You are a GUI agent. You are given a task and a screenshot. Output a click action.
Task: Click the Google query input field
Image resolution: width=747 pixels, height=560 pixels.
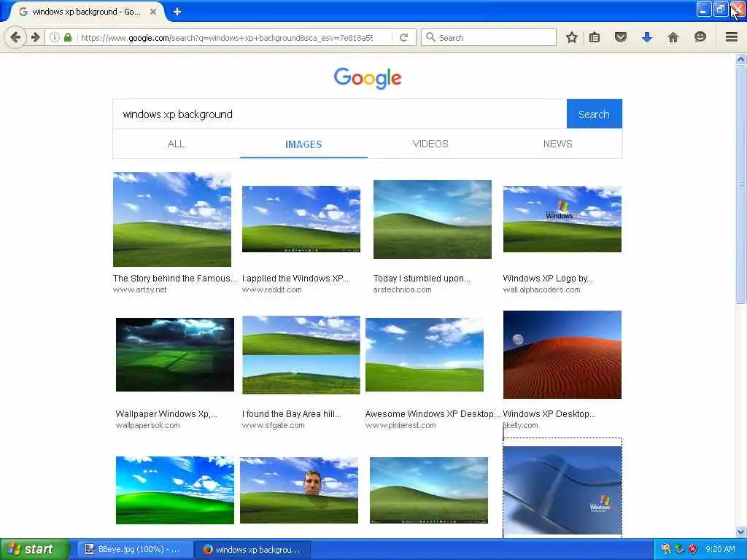point(340,114)
